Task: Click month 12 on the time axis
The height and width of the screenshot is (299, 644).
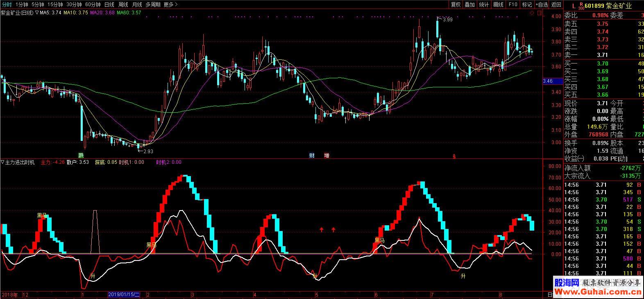Action: tap(25, 294)
